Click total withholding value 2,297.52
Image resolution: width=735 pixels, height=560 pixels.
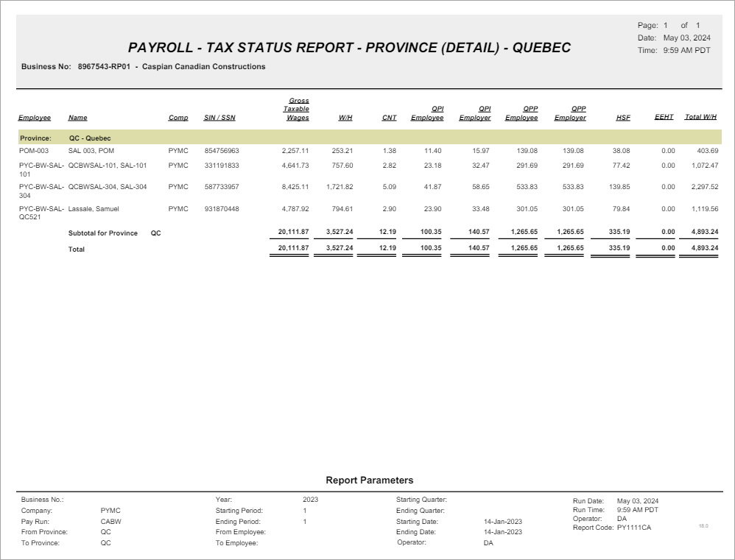click(704, 187)
